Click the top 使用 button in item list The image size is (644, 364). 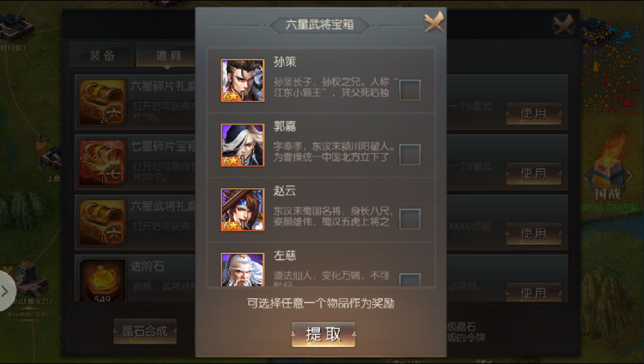click(534, 113)
